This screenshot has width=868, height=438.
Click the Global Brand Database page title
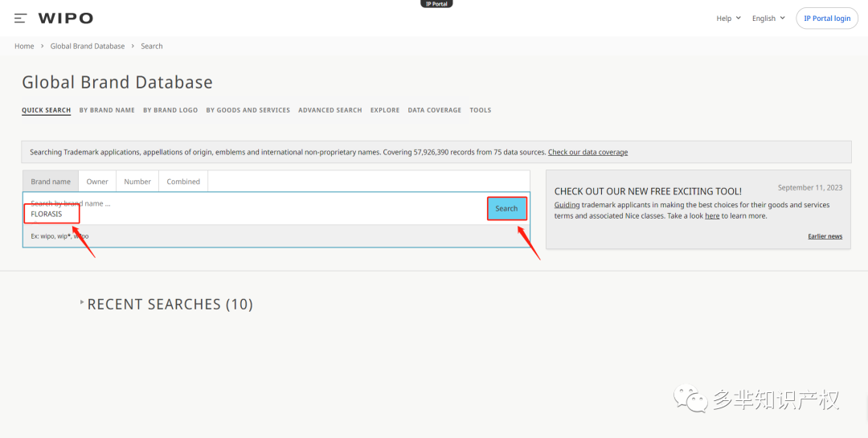tap(117, 83)
